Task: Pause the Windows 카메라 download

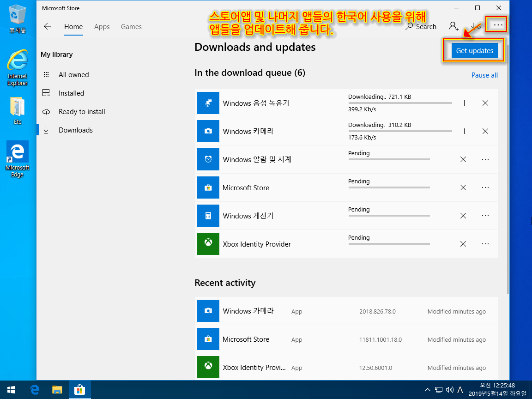Action: (463, 131)
